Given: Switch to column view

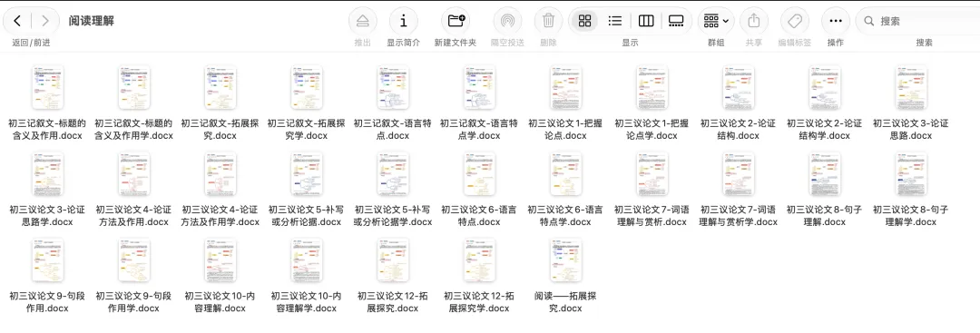Looking at the screenshot, I should coord(646,21).
